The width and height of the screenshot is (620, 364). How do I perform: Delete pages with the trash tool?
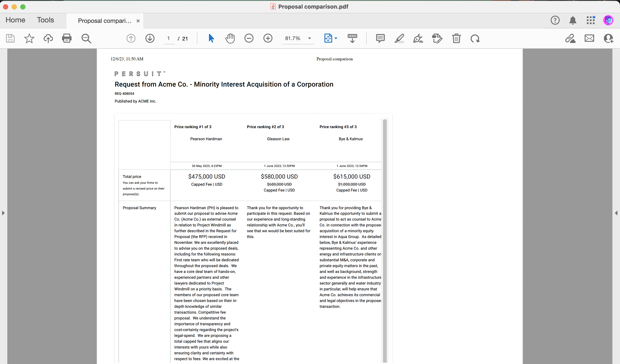pos(456,38)
